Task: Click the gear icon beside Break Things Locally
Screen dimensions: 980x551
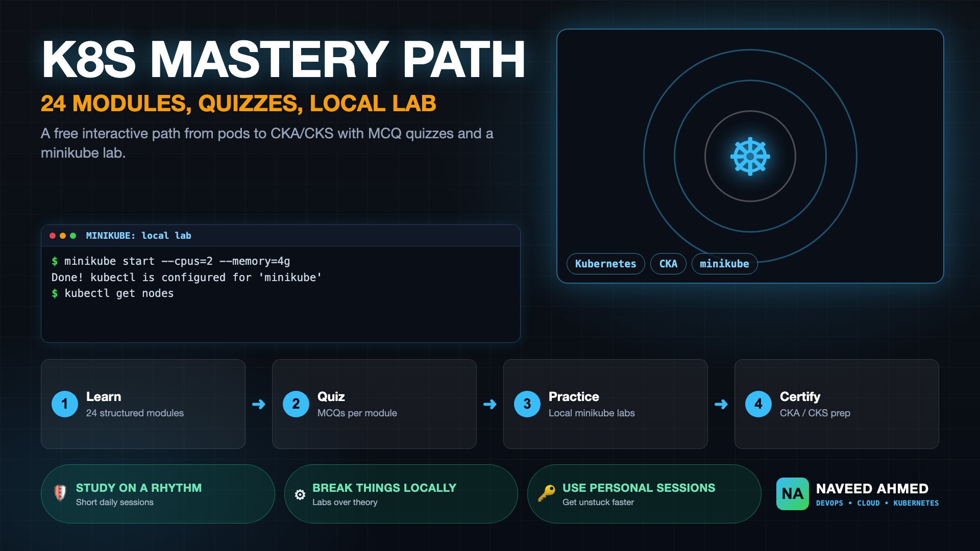Action: 300,494
